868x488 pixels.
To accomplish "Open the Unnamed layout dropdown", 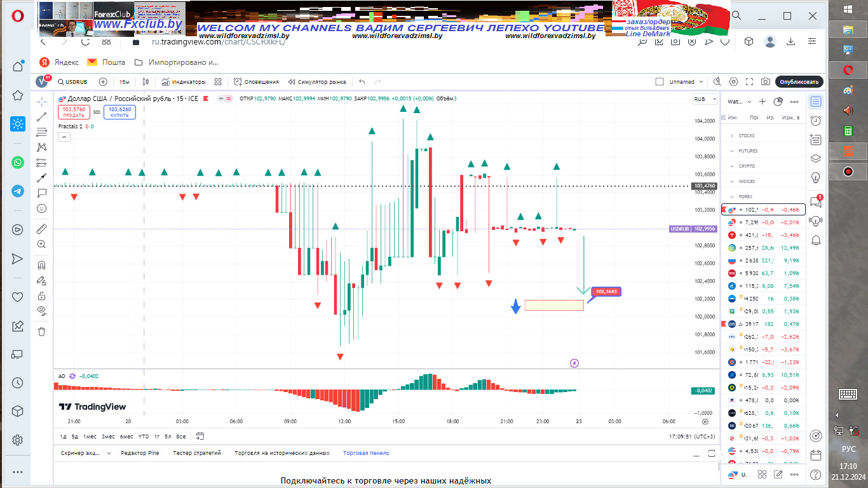I will [x=686, y=82].
